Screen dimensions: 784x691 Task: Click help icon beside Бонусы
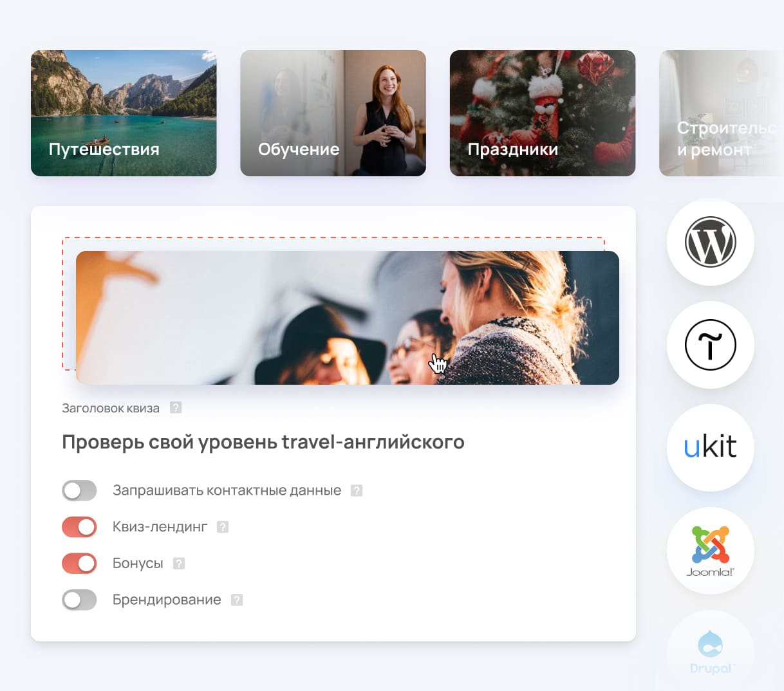point(178,563)
